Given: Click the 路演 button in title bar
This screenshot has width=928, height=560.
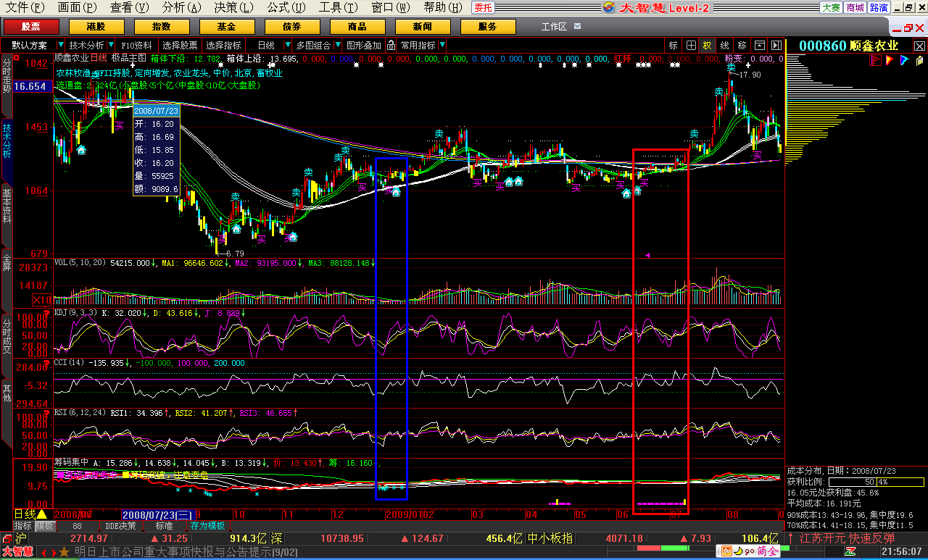Looking at the screenshot, I should (879, 7).
